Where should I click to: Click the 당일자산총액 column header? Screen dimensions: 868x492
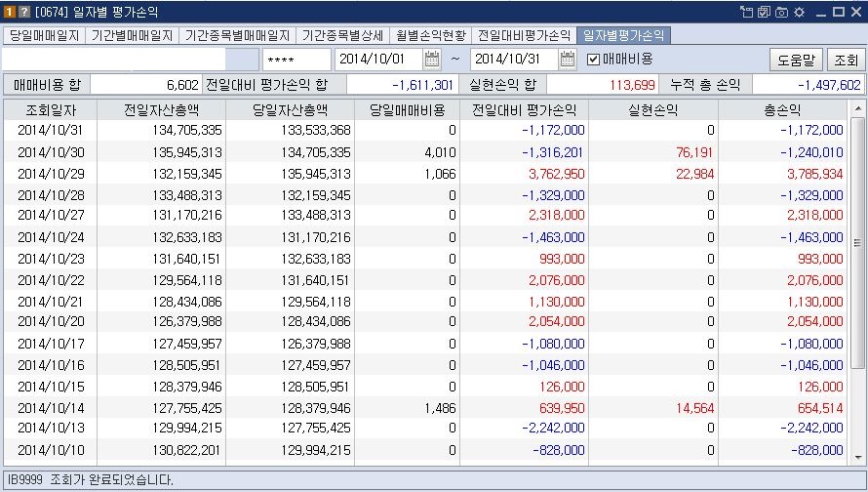[x=290, y=110]
